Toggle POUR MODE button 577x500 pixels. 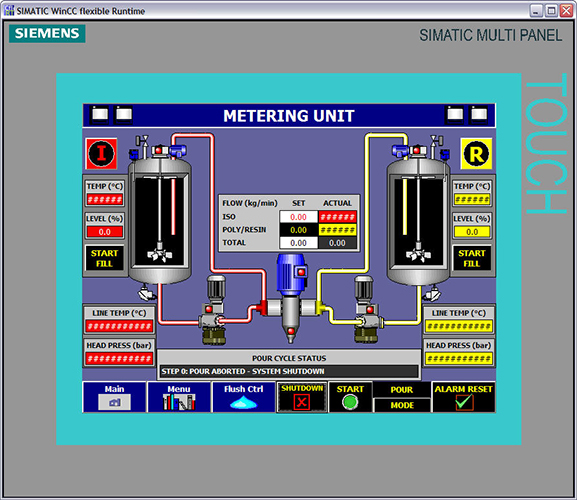(x=402, y=397)
